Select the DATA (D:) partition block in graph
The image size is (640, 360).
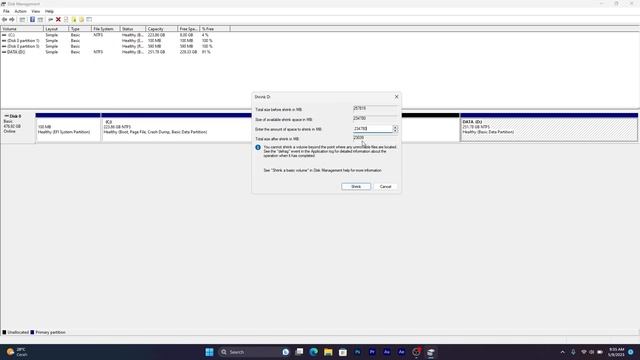pos(549,127)
